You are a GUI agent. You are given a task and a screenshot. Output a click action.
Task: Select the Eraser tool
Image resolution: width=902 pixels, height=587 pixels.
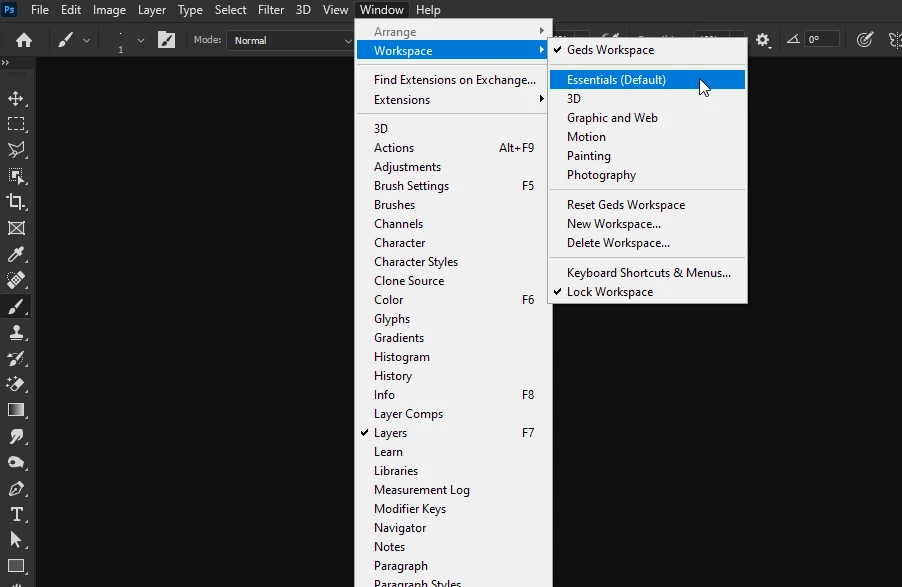[16, 384]
